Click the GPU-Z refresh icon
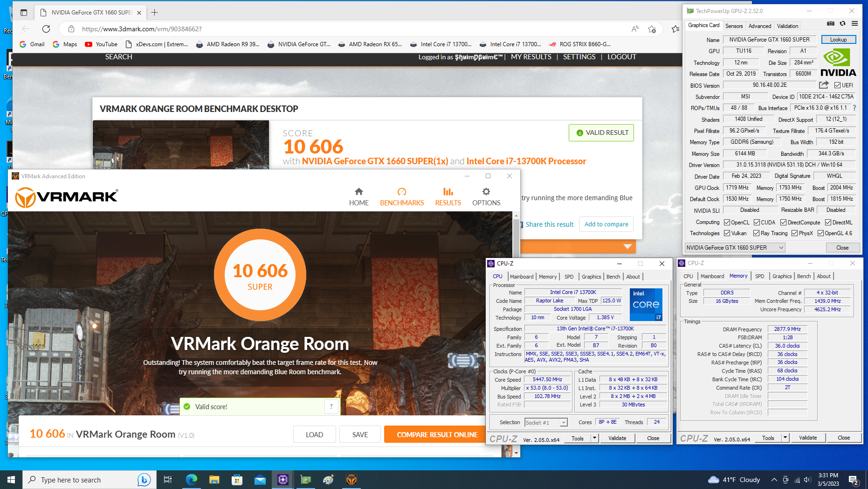The image size is (868, 489). (x=842, y=24)
